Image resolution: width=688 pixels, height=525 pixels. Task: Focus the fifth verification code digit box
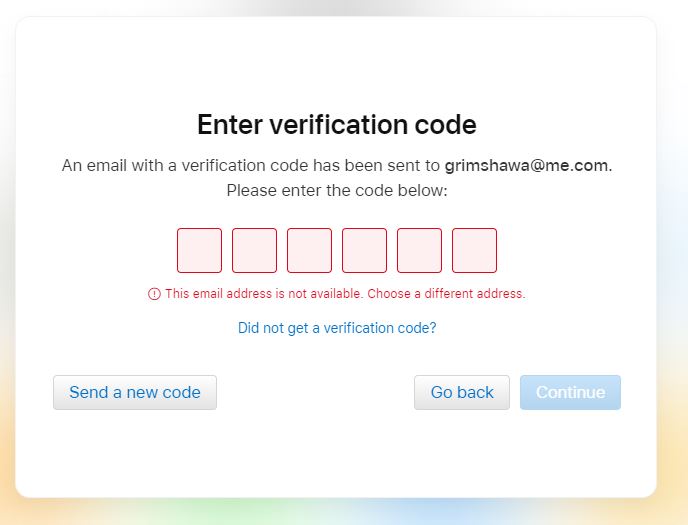tap(419, 250)
